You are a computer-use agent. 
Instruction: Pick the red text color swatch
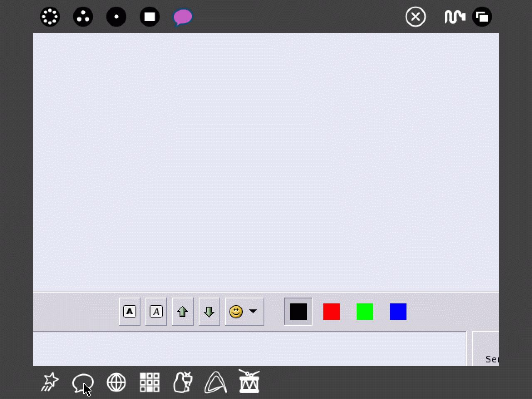[x=332, y=312]
